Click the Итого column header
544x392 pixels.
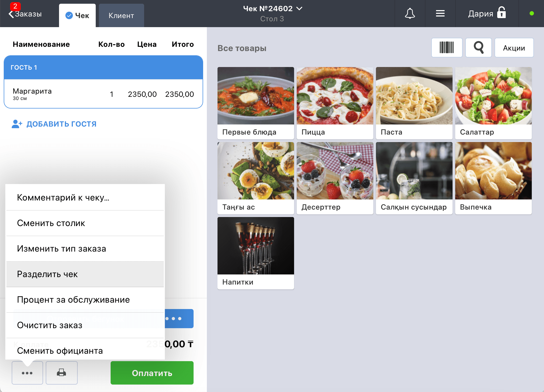click(183, 44)
